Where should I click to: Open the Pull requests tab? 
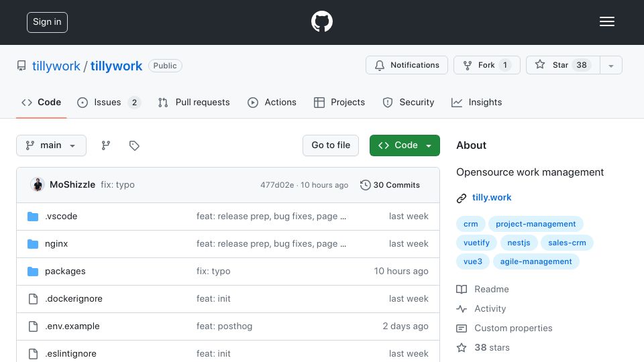(194, 102)
